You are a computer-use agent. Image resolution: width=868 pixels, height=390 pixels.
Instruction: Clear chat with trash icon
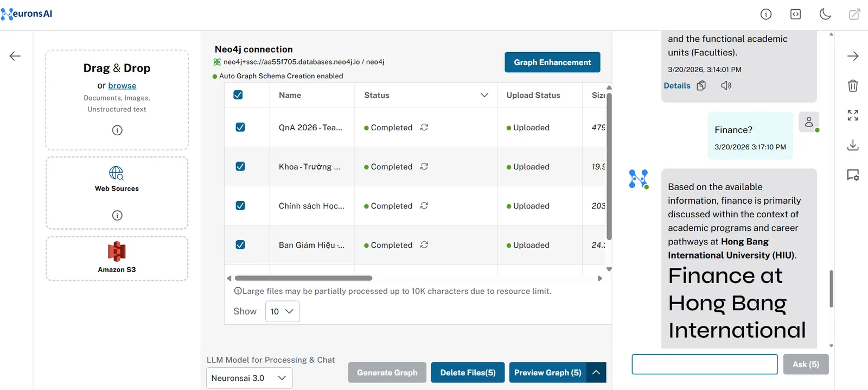point(853,85)
